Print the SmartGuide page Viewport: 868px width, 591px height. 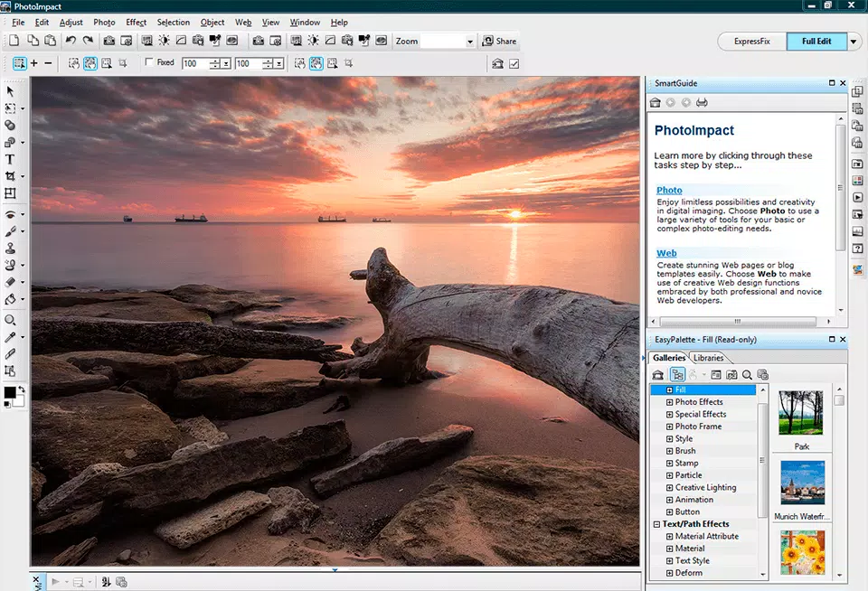(702, 102)
